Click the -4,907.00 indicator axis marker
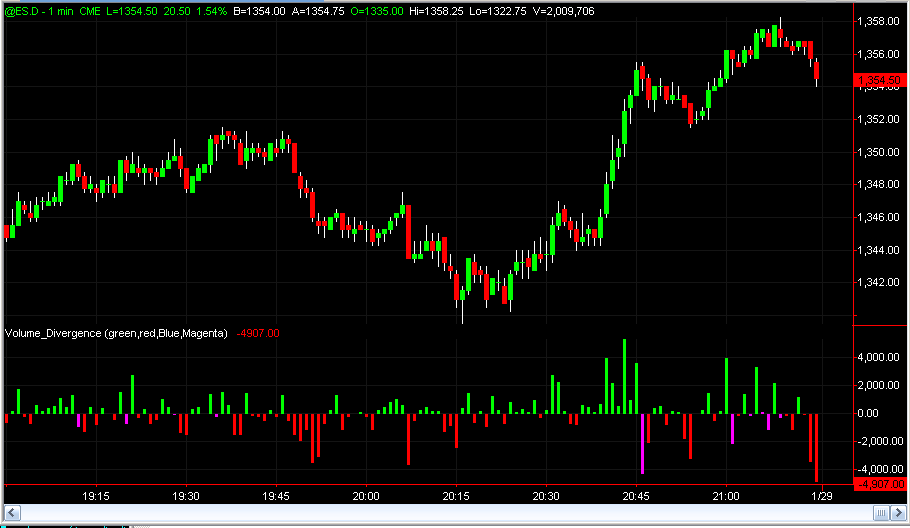 (879, 484)
